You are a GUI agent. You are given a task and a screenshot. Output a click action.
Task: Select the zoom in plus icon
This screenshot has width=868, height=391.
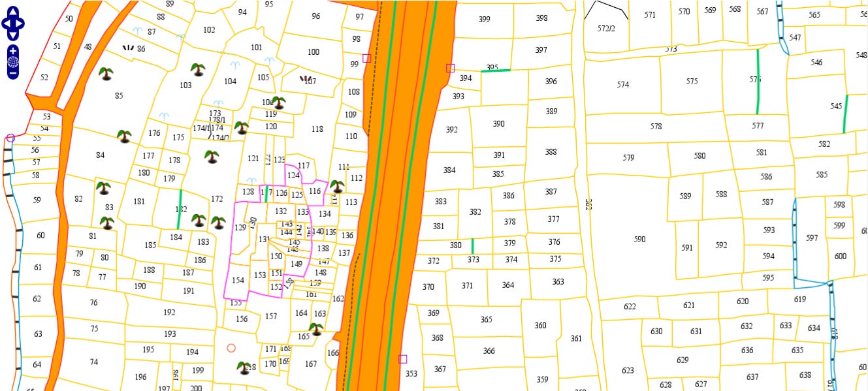(x=12, y=50)
